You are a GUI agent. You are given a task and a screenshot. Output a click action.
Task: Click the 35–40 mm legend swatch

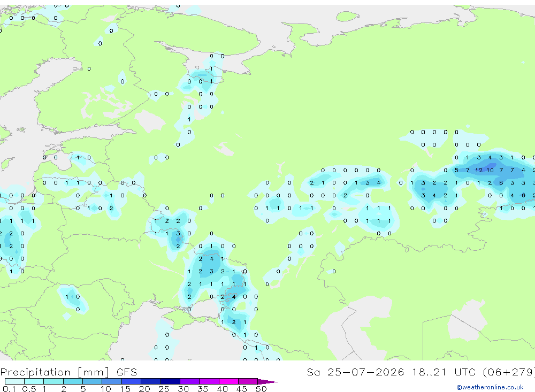(209, 381)
